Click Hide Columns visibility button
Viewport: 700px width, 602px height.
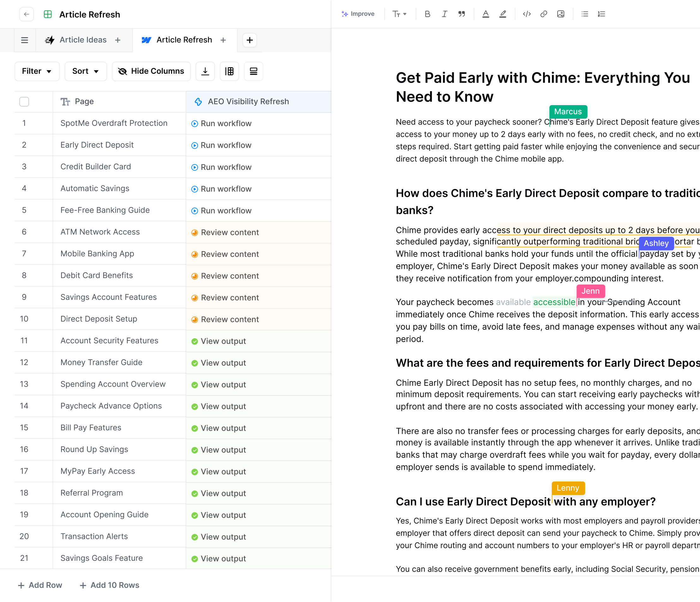[151, 71]
